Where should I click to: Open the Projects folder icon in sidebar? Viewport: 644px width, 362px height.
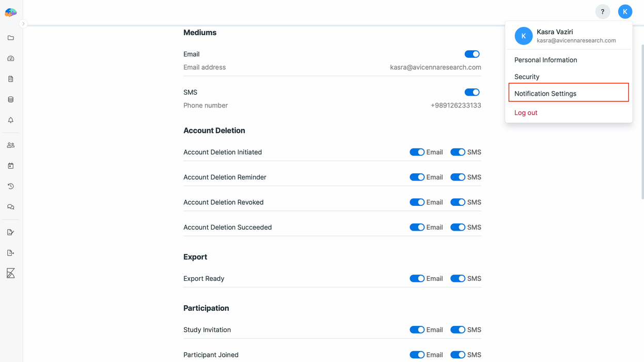[10, 37]
